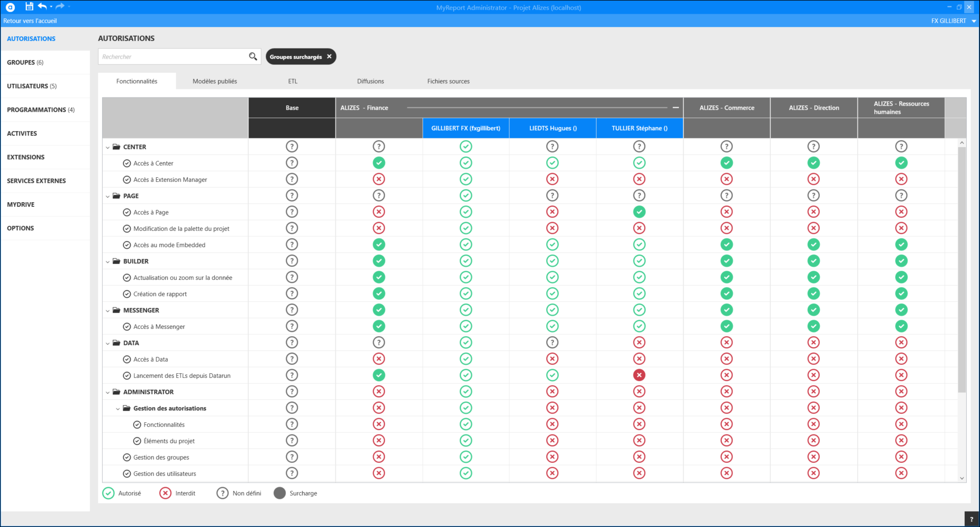This screenshot has width=980, height=527.
Task: Click the save icon in title bar
Action: 29,7
